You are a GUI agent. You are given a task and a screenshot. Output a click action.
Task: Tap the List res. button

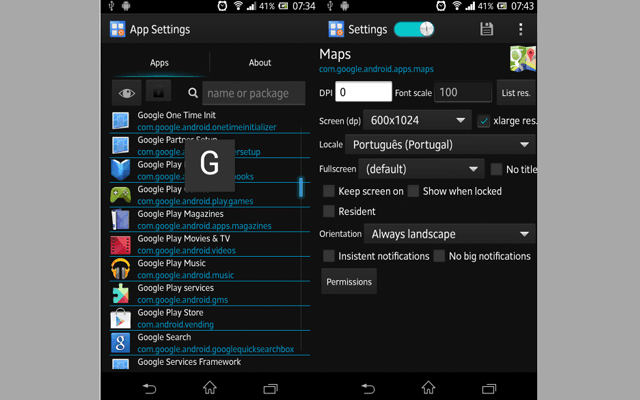pyautogui.click(x=516, y=93)
